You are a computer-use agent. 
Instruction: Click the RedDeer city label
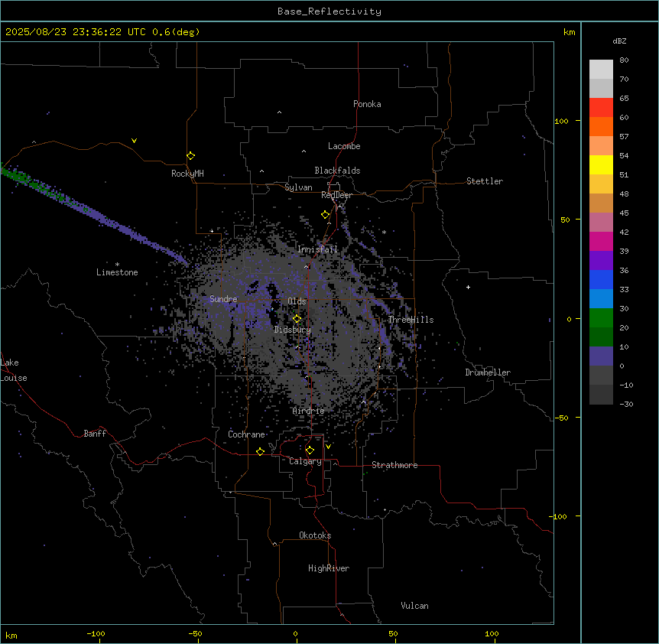coord(336,195)
